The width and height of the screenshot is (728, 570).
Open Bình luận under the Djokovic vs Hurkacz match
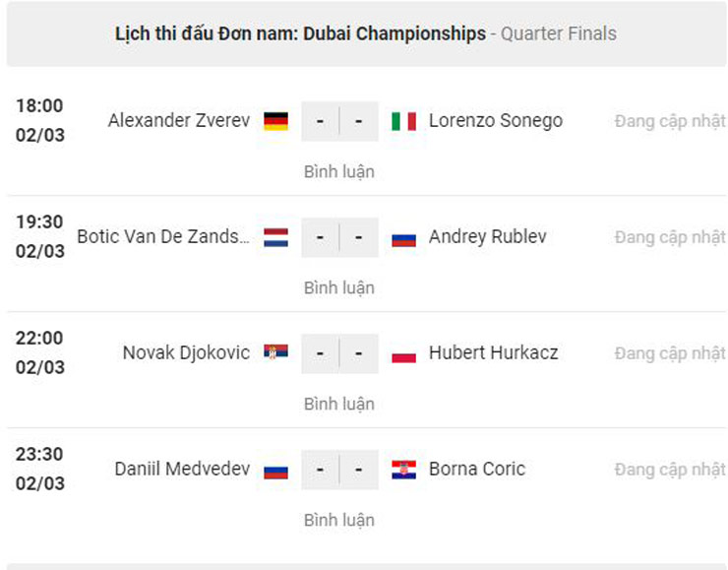(x=339, y=404)
